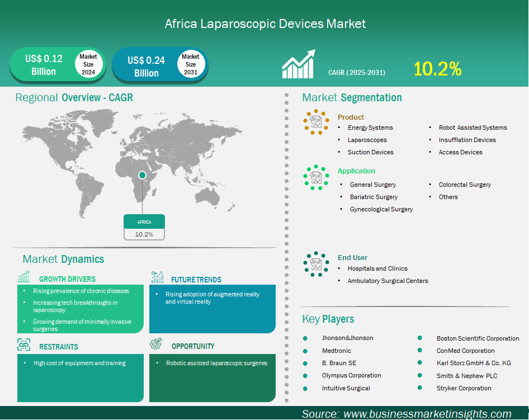Click the 10.2% value under the Africa tag
529x420 pixels.
[144, 234]
